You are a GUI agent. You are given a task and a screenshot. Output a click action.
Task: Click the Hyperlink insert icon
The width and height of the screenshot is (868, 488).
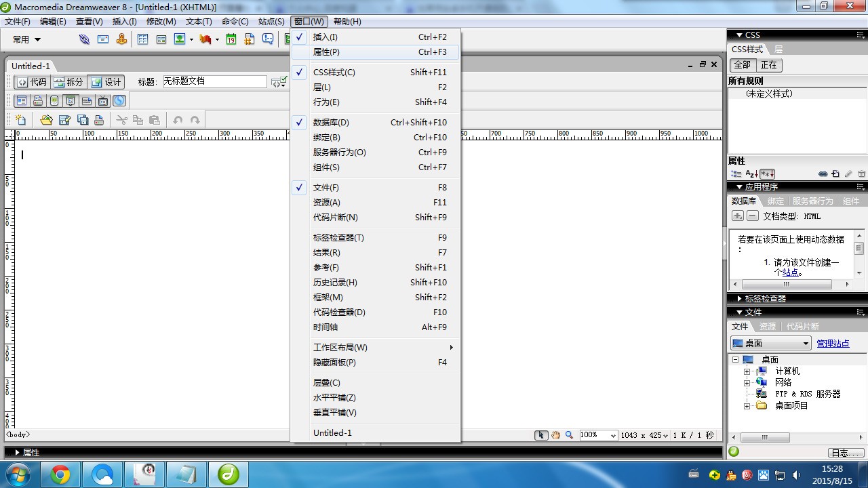coord(84,39)
